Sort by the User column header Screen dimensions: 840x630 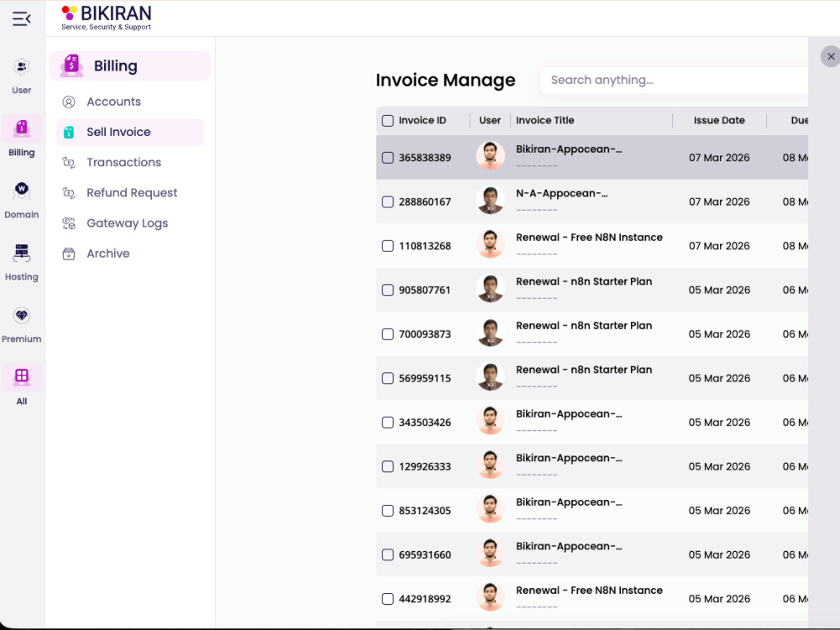tap(490, 120)
